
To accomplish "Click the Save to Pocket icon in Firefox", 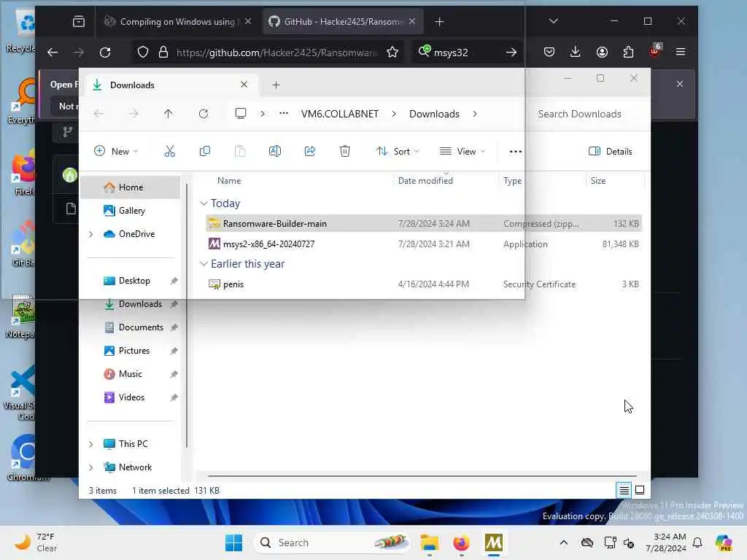I will [549, 52].
